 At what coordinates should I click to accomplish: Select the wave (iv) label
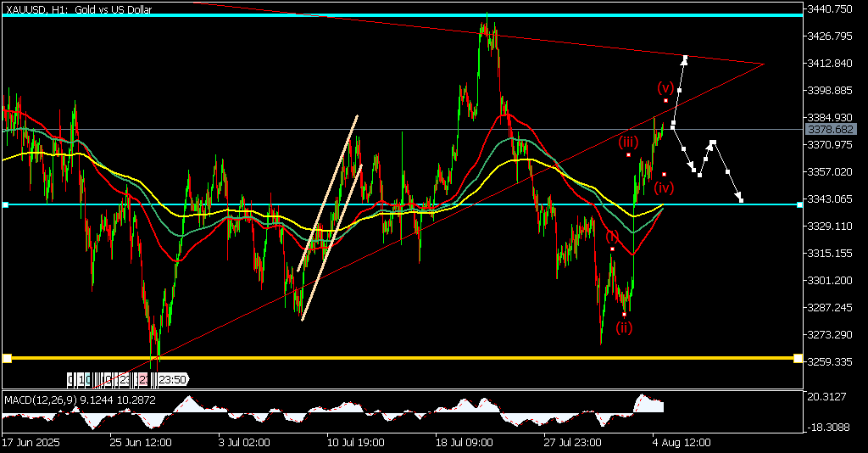pos(664,187)
